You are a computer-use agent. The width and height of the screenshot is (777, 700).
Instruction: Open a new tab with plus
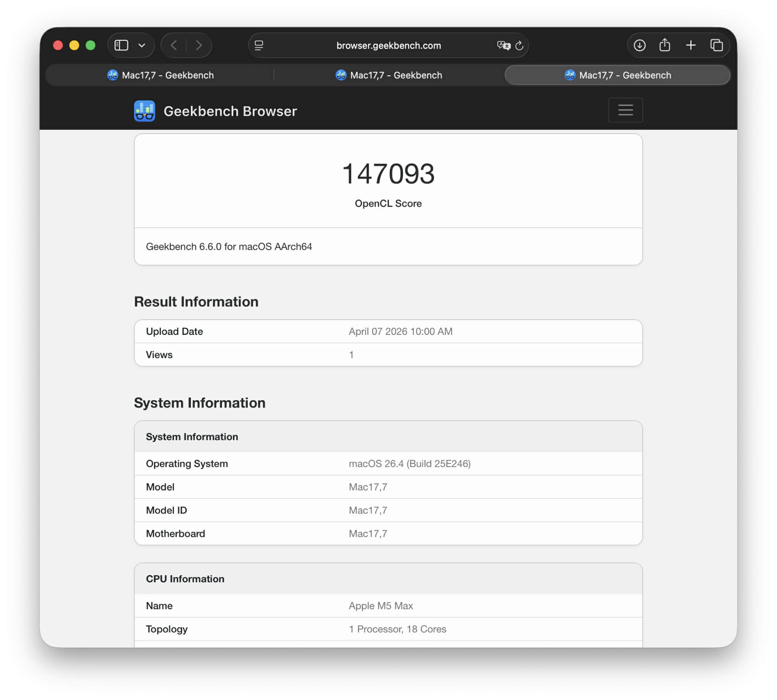(691, 45)
